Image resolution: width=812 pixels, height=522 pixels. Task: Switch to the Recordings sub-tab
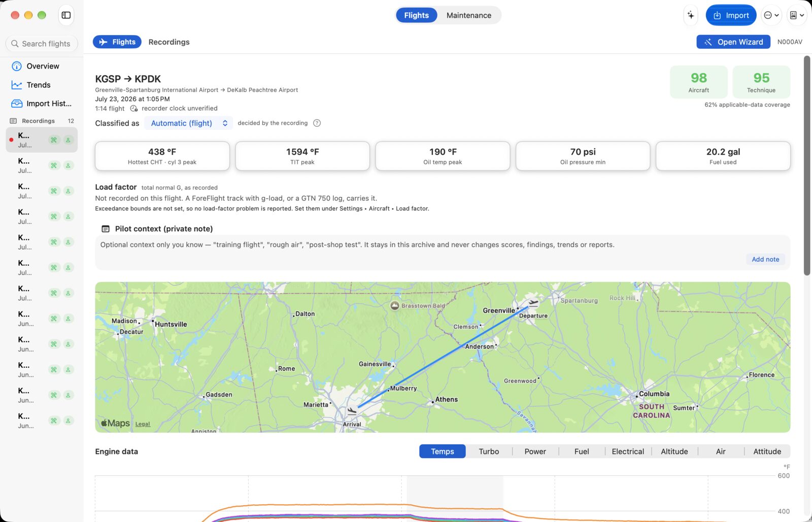(x=169, y=42)
